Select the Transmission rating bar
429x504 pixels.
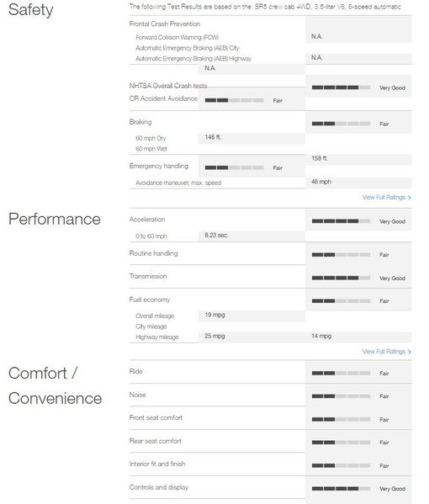341,278
